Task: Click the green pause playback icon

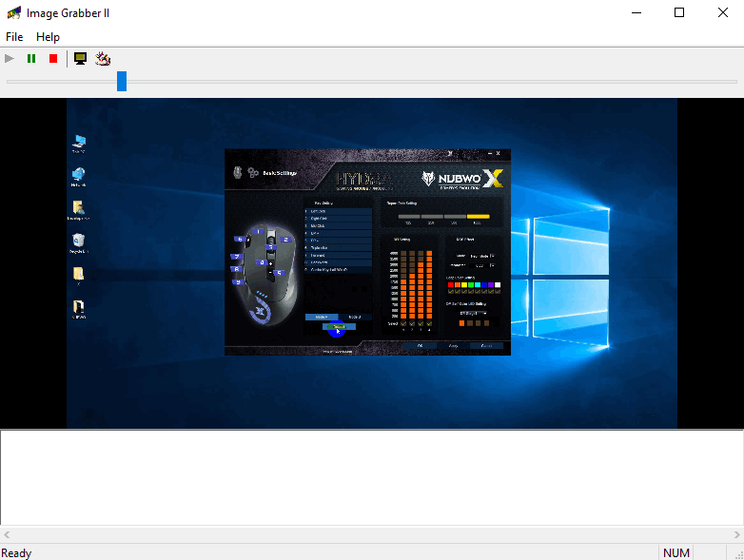Action: click(31, 58)
